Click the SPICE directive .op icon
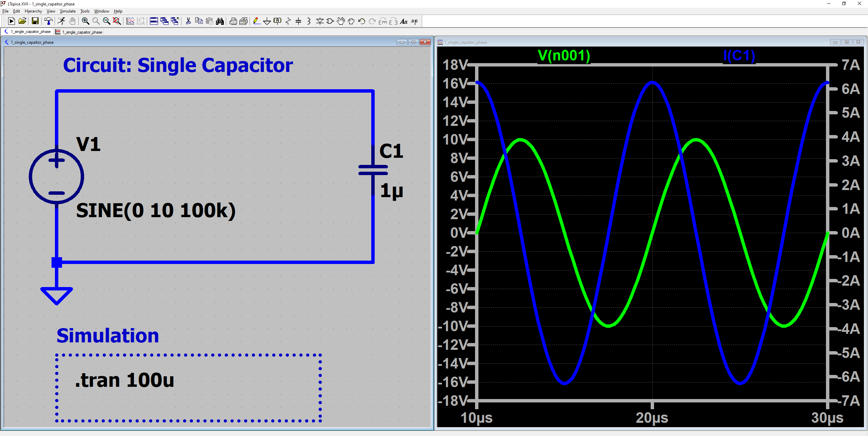868x436 pixels. 414,21
